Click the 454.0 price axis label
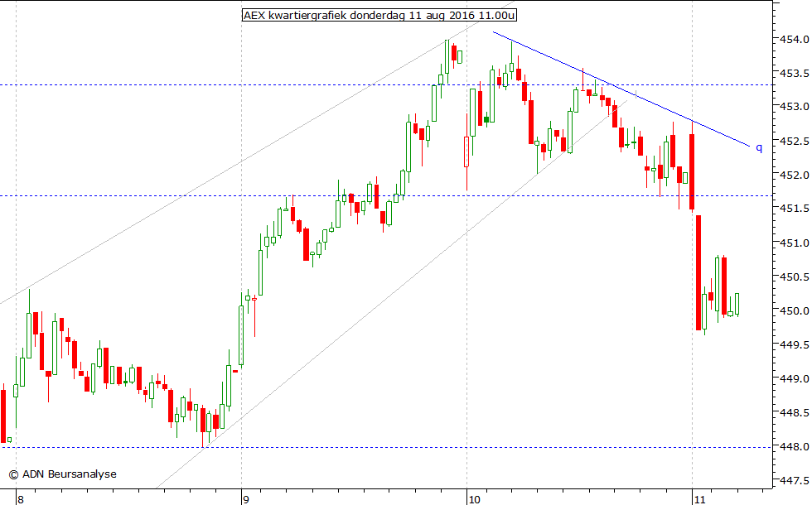This screenshot has height=505, width=812. point(795,40)
